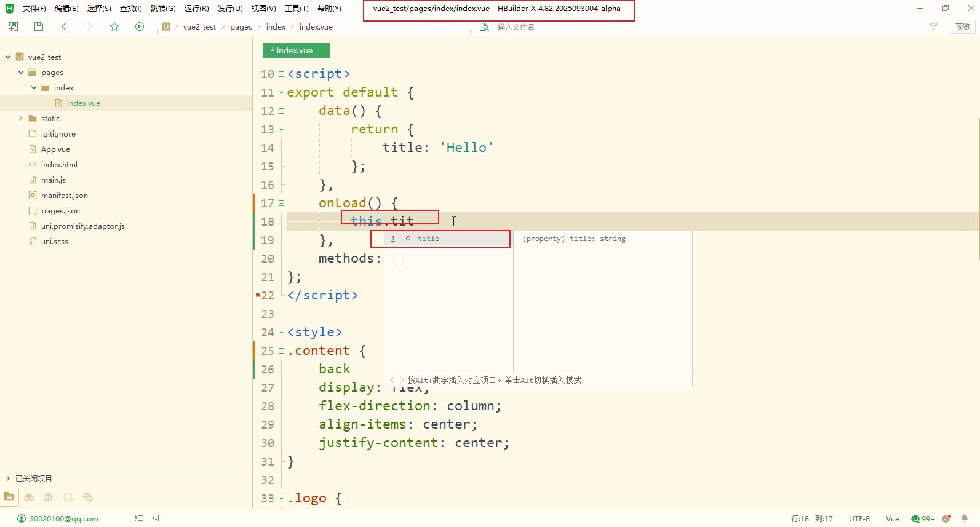
Task: Click the save file toolbar icon
Action: pyautogui.click(x=39, y=26)
